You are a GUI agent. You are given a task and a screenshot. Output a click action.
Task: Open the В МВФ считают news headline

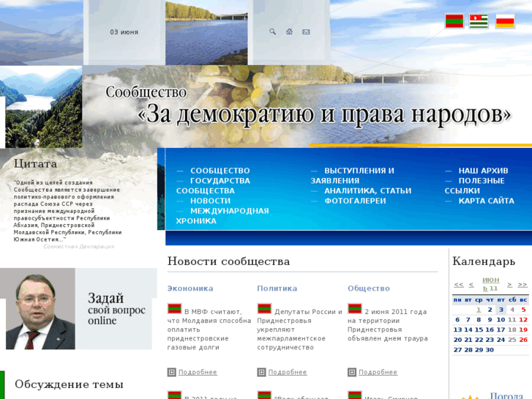pos(209,329)
